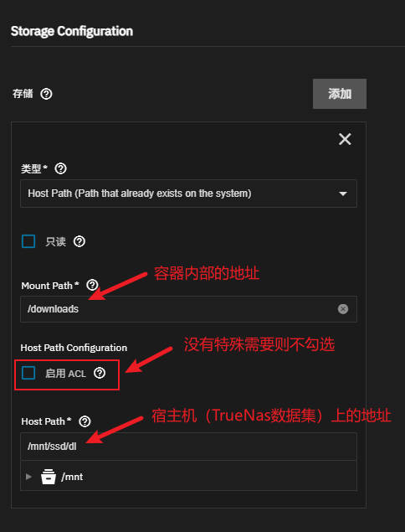405x532 pixels.
Task: Click the 只读 label text
Action: [x=55, y=242]
